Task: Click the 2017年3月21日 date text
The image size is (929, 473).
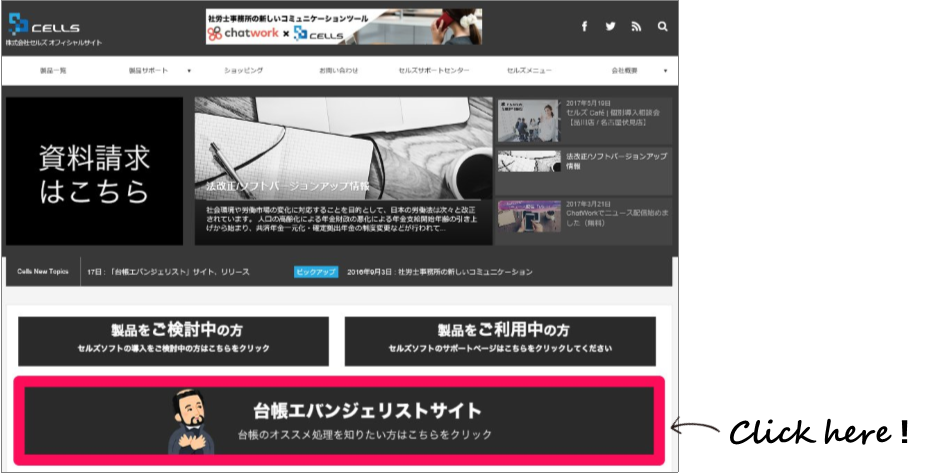Action: 588,204
